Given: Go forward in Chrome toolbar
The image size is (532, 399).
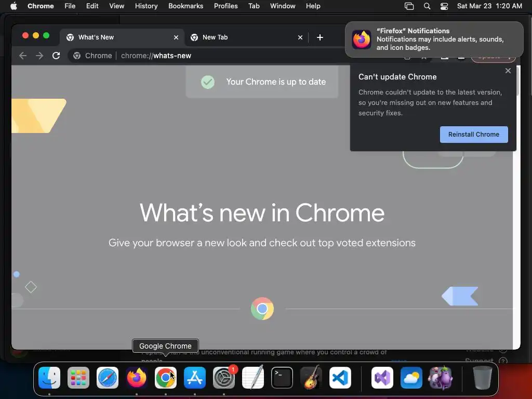Looking at the screenshot, I should 39,56.
